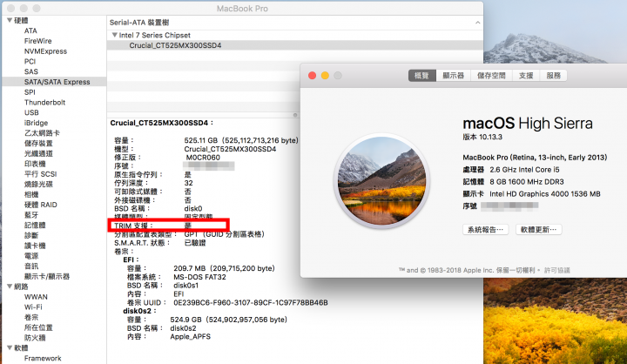Select 印表機 in the sidebar

click(35, 164)
